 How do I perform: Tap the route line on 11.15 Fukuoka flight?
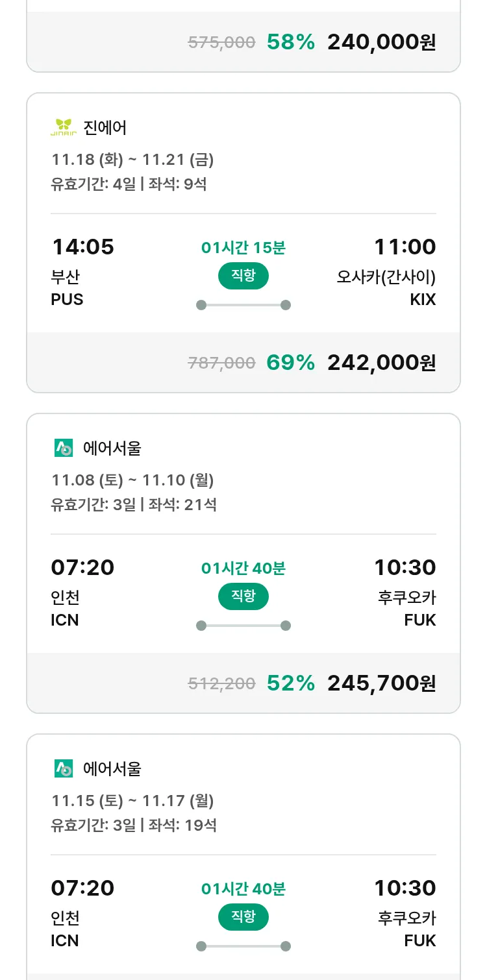(243, 946)
